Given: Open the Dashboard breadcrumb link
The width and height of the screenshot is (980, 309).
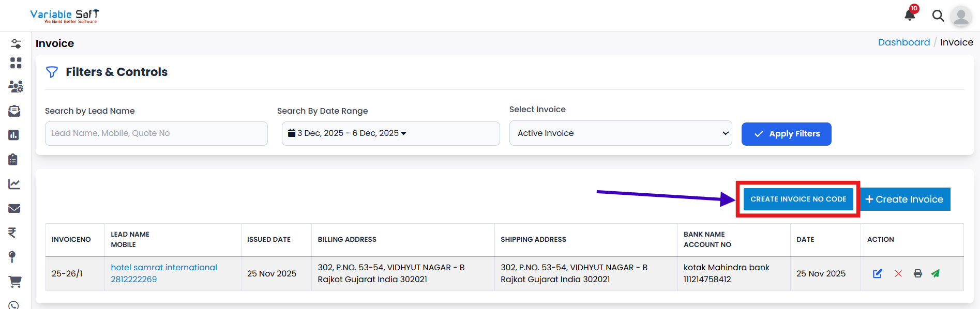Looking at the screenshot, I should coord(903,42).
